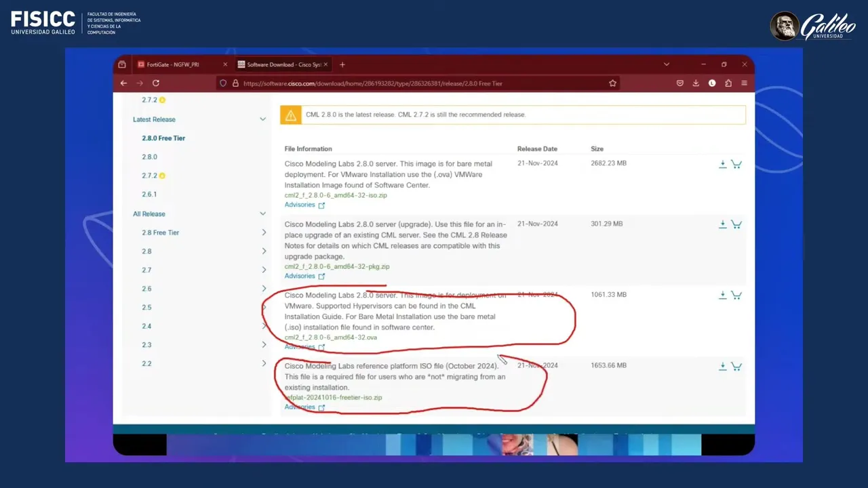Switch to the FortiGate - NGFW_PRI tab
The height and width of the screenshot is (488, 868).
[x=181, y=64]
